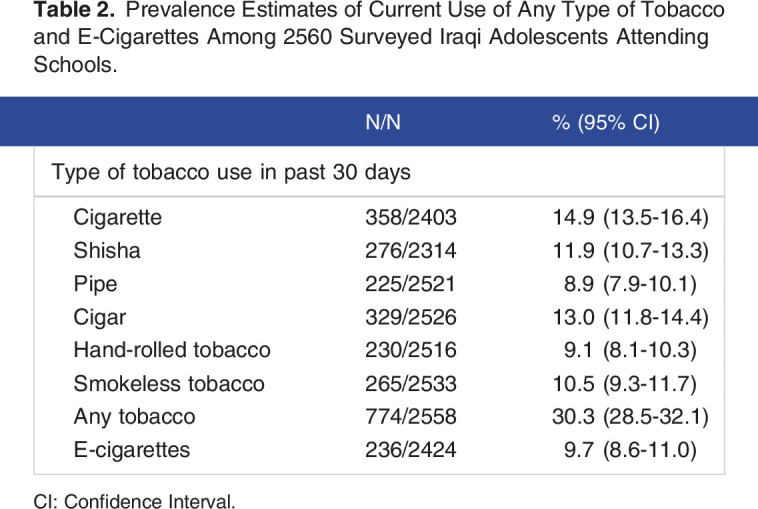Viewport: 758px width, 509px height.
Task: Select the 265/2533 cell
Action: point(410,384)
